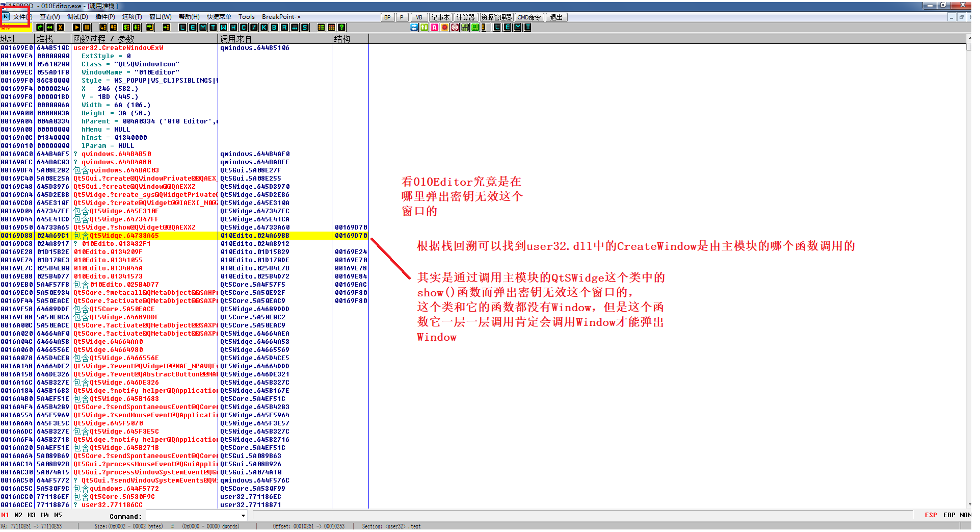
Task: Click the dark red target icon
Action: (455, 28)
